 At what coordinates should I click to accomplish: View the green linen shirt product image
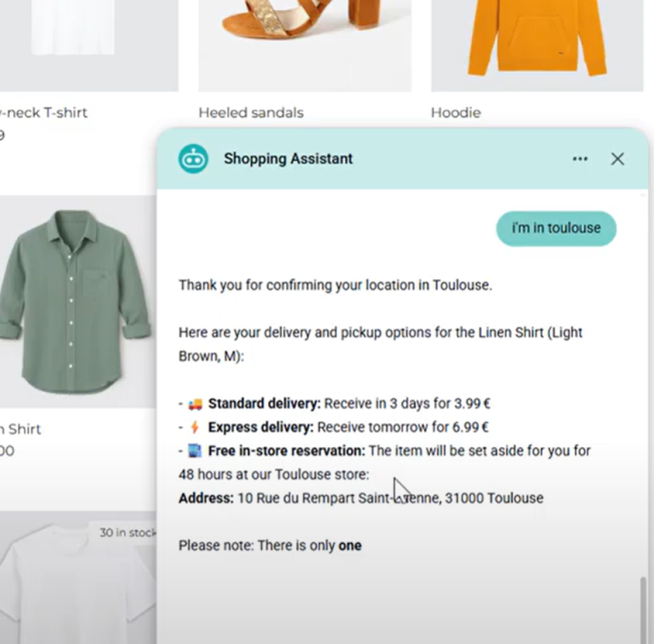coord(75,300)
